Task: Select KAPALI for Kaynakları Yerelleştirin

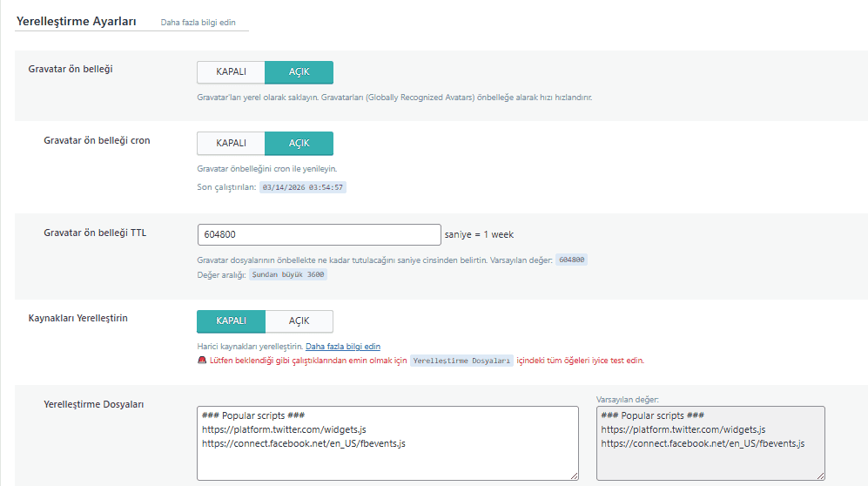Action: click(231, 321)
